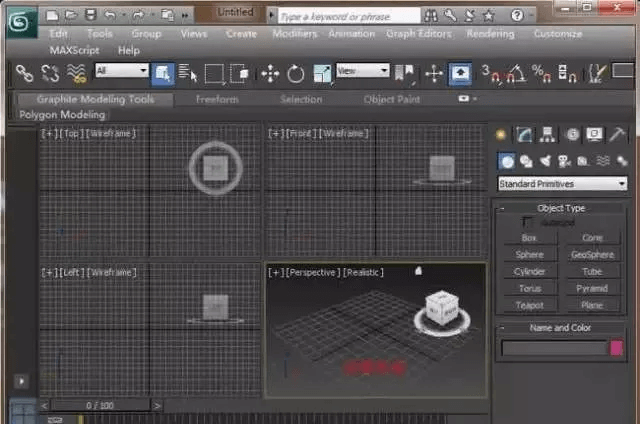Viewport: 640px width, 424px height.
Task: Open the MAXScript menu
Action: pos(74,51)
